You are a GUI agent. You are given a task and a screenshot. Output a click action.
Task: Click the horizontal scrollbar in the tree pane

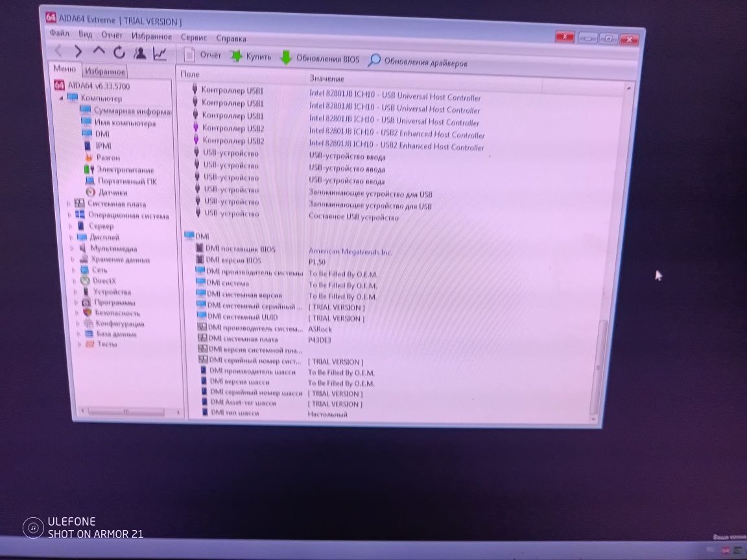pyautogui.click(x=126, y=411)
